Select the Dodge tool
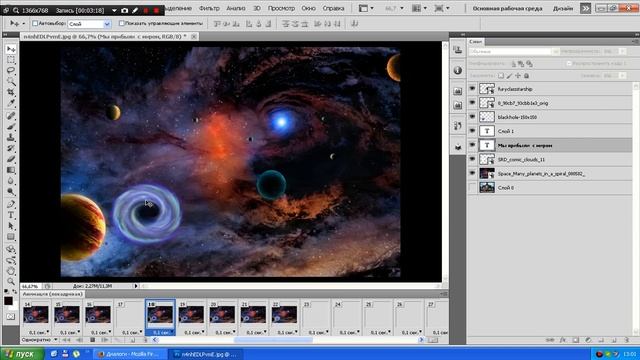The image size is (640, 360). pos(11,192)
